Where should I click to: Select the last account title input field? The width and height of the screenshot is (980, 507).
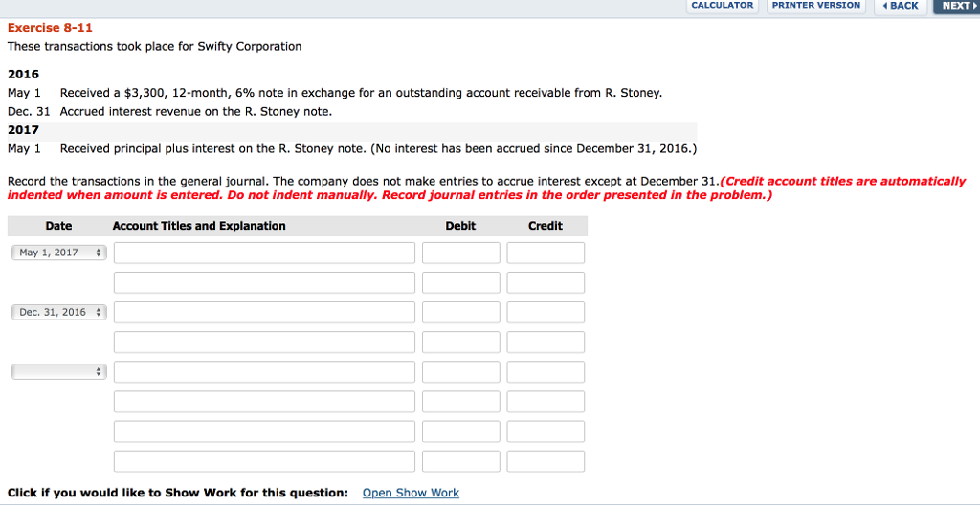point(264,461)
